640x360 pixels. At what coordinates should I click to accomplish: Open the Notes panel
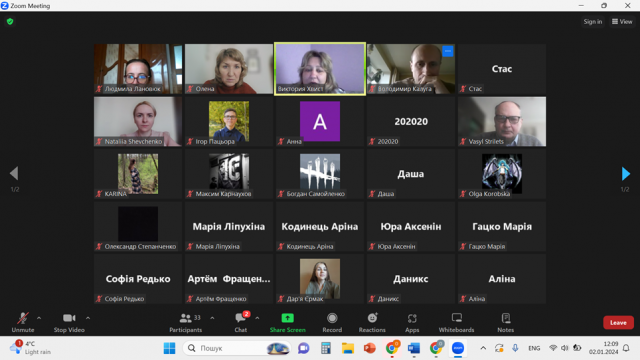pyautogui.click(x=505, y=322)
